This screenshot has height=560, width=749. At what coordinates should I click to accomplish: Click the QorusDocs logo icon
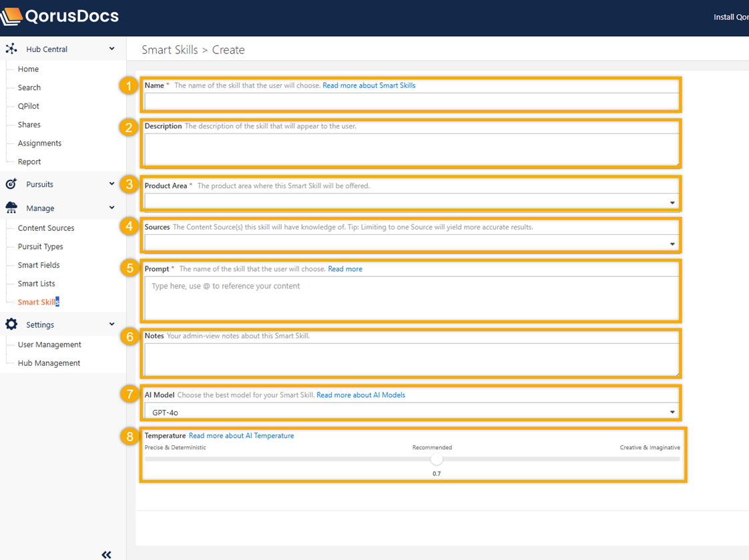[x=11, y=16]
